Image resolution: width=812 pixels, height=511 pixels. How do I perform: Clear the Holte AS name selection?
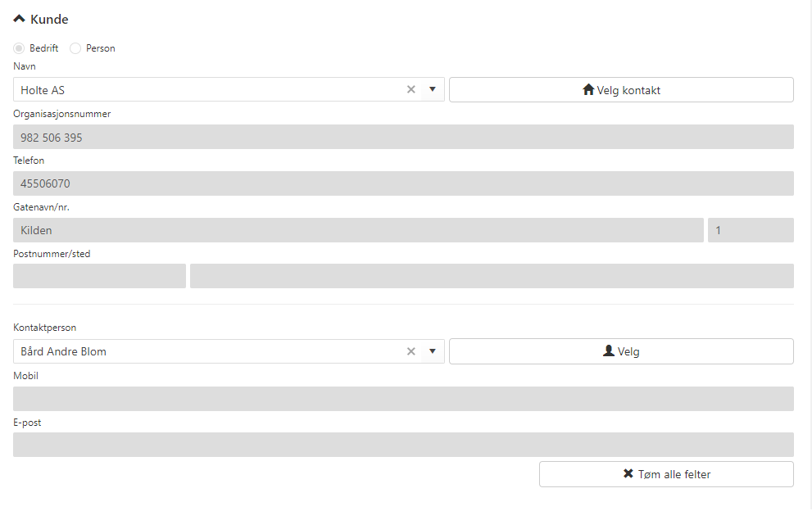coord(411,90)
